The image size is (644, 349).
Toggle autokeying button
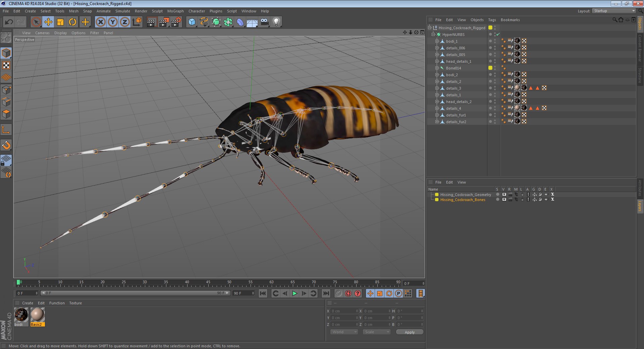[348, 294]
